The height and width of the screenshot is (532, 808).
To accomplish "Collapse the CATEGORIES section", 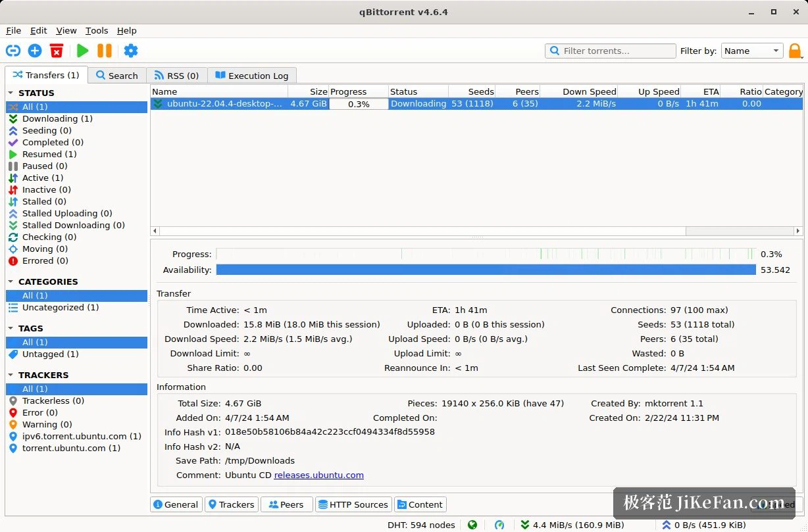I will coord(11,281).
